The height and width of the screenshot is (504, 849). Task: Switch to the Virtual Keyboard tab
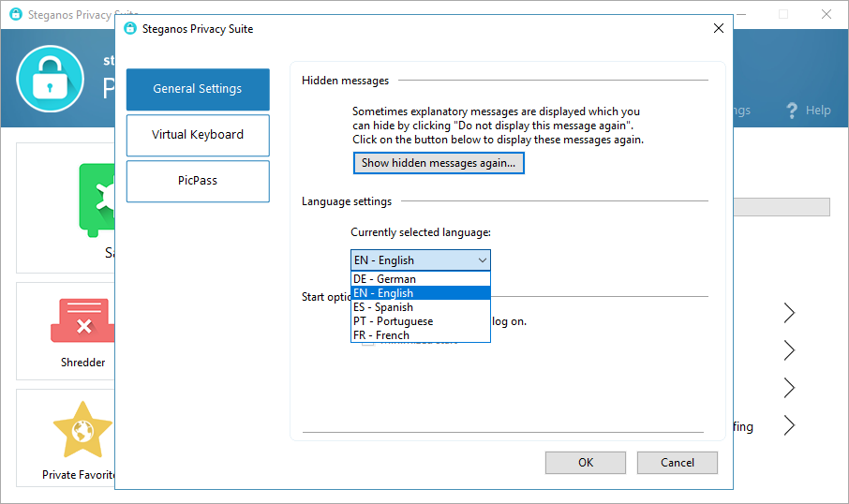tap(198, 135)
